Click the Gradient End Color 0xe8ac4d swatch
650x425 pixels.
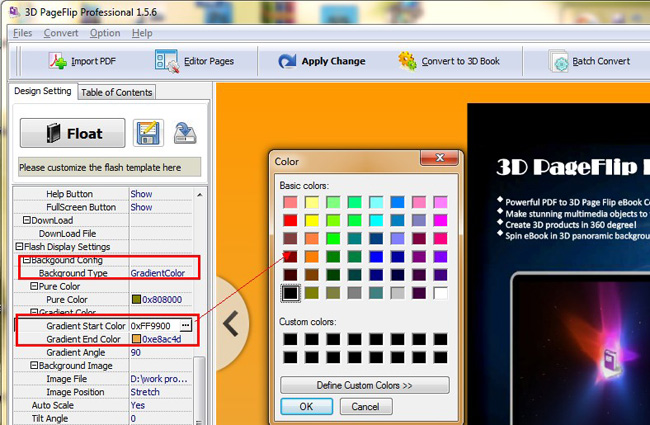pyautogui.click(x=136, y=339)
